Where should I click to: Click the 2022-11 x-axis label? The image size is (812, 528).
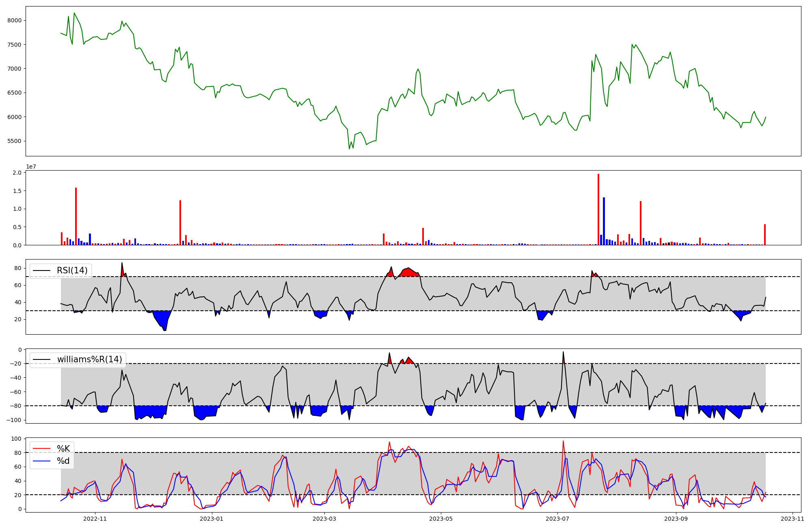tap(95, 519)
